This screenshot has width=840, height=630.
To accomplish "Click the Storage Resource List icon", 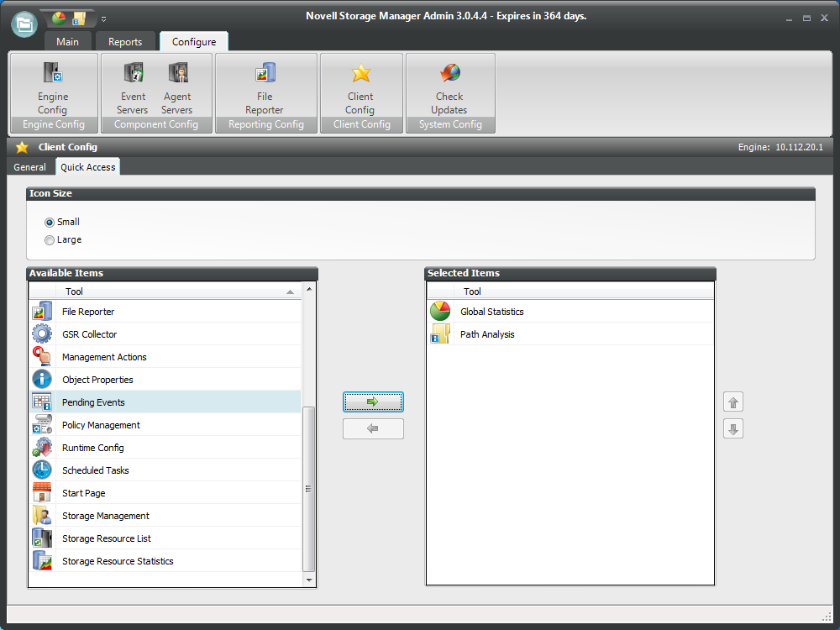I will coord(42,538).
